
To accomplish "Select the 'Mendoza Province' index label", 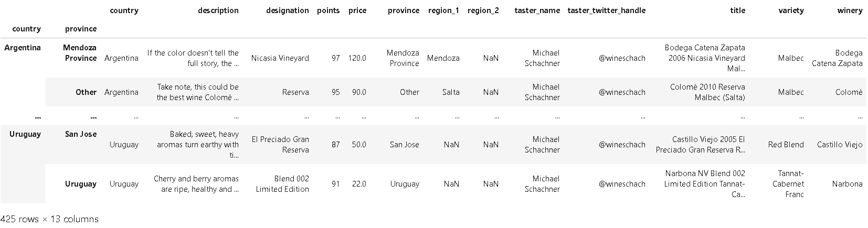I will [x=80, y=53].
